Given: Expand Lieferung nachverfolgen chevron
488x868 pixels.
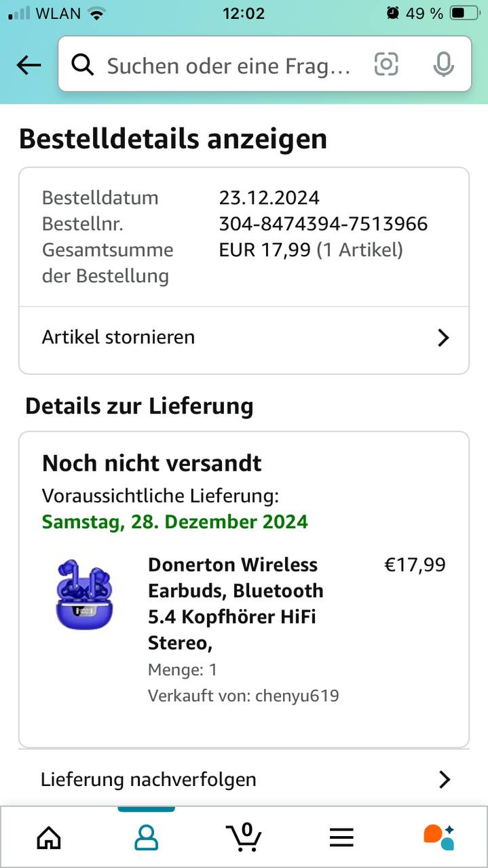Looking at the screenshot, I should tap(445, 780).
